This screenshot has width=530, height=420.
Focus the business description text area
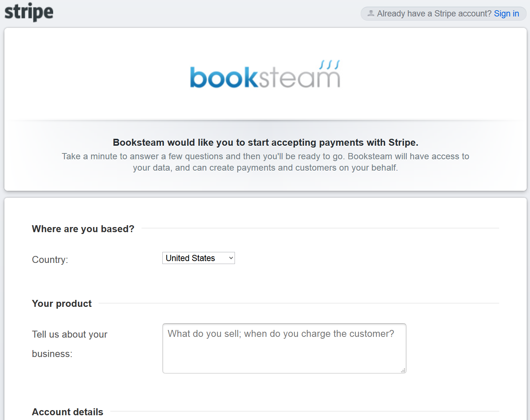pyautogui.click(x=284, y=348)
